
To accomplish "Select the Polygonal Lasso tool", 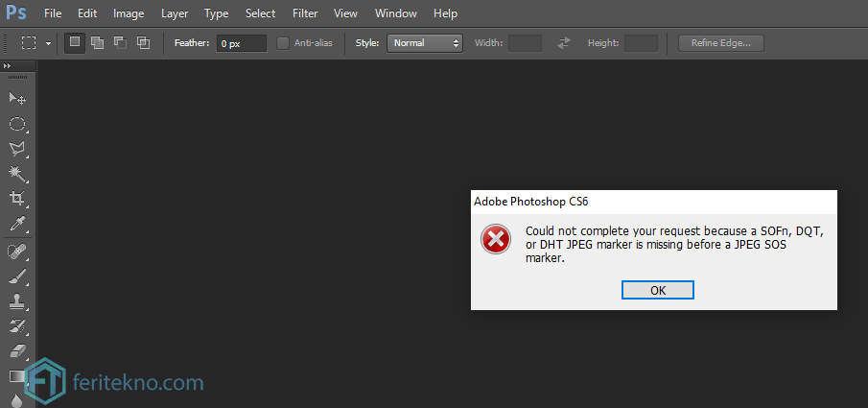I will point(17,149).
